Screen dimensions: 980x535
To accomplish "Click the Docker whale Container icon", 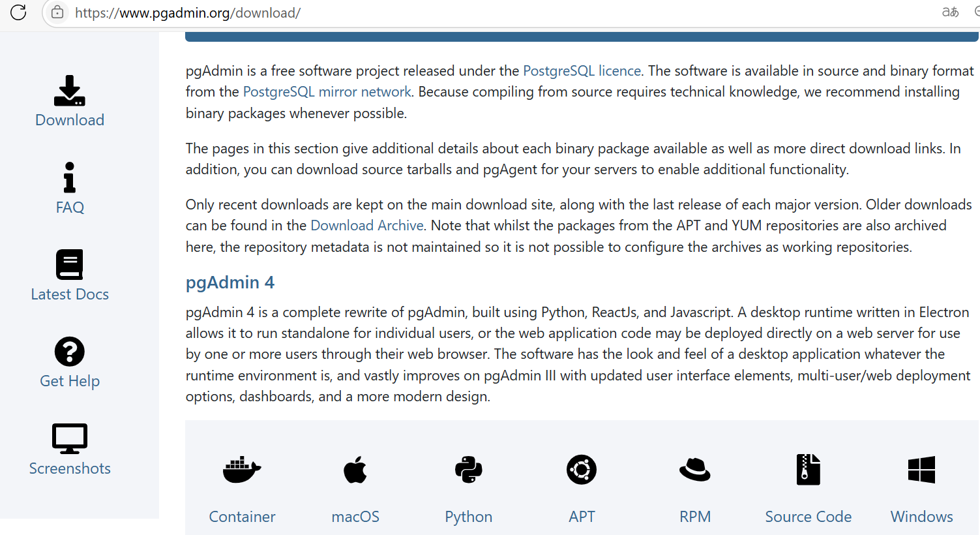I will coord(242,470).
